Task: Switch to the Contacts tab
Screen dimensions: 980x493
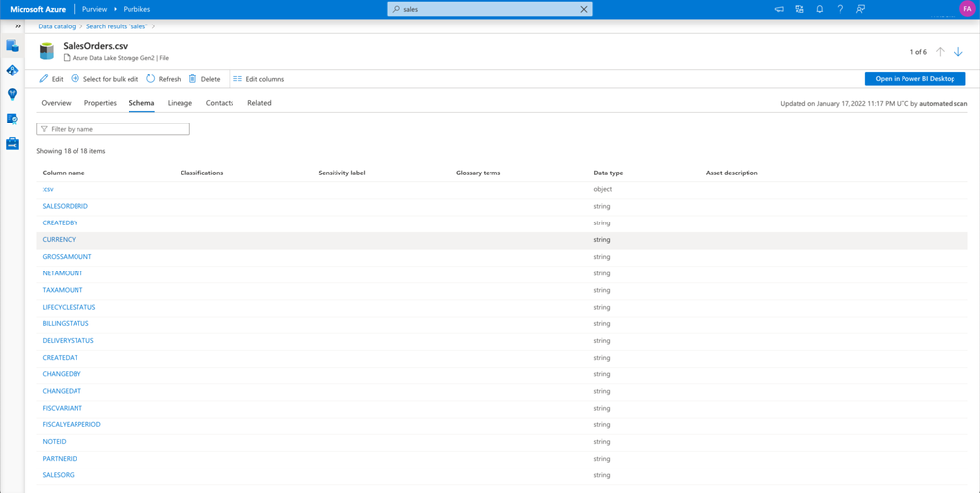Action: tap(220, 103)
